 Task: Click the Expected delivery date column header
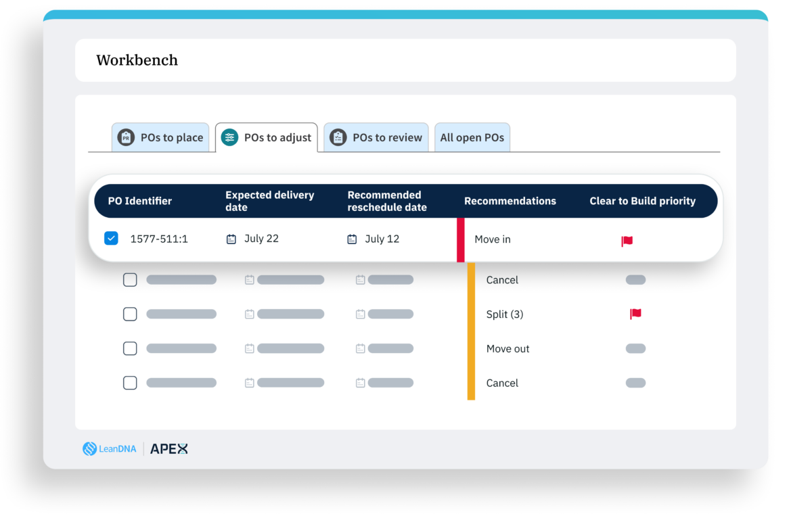coord(270,201)
